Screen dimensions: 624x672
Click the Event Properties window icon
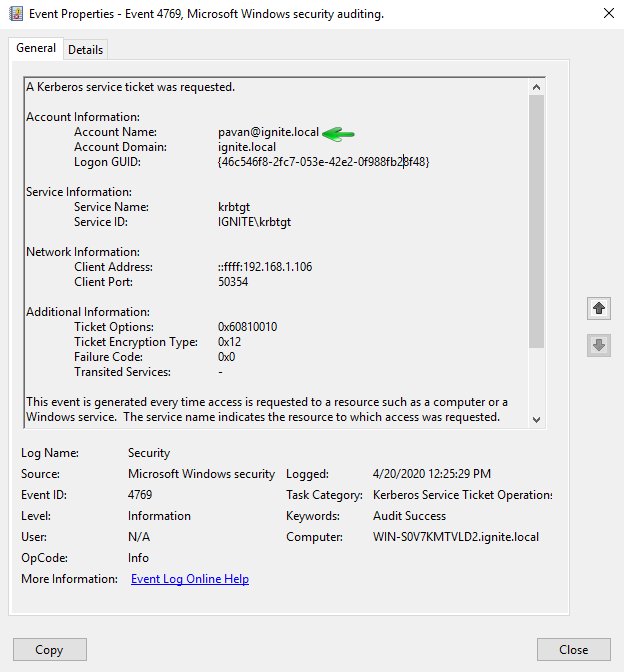14,14
